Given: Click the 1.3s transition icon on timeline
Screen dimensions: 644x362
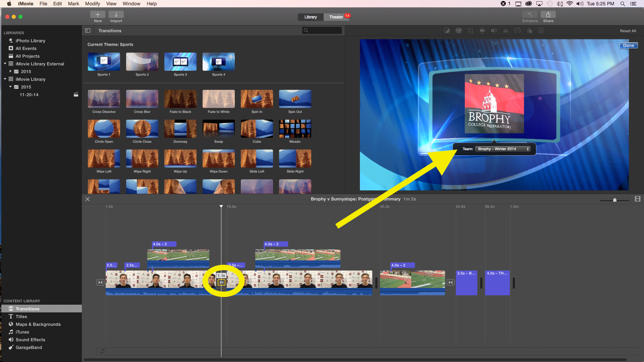Looking at the screenshot, I should point(221,283).
